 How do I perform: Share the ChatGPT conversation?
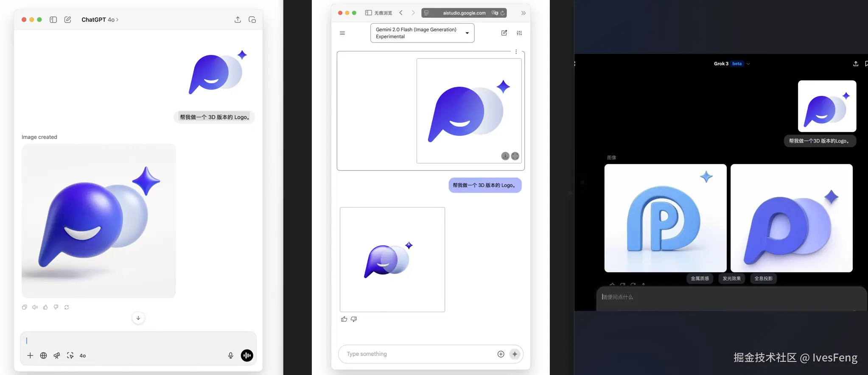click(x=238, y=20)
